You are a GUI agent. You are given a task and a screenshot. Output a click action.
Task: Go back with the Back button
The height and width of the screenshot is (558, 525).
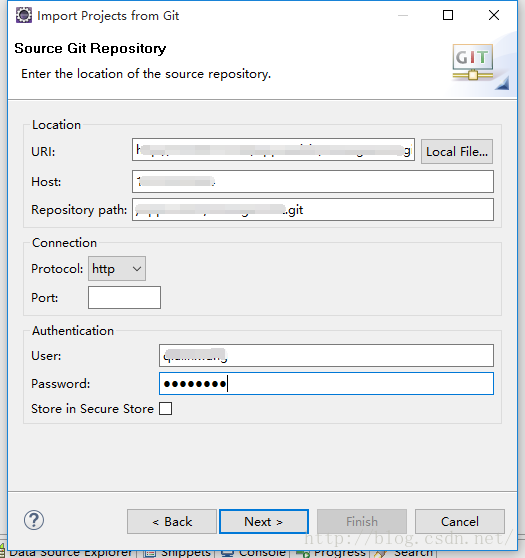point(172,522)
